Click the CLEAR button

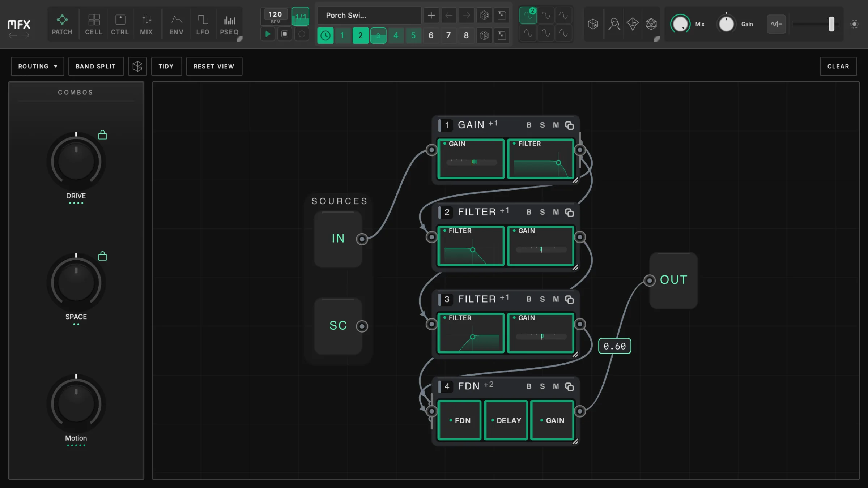coord(838,67)
